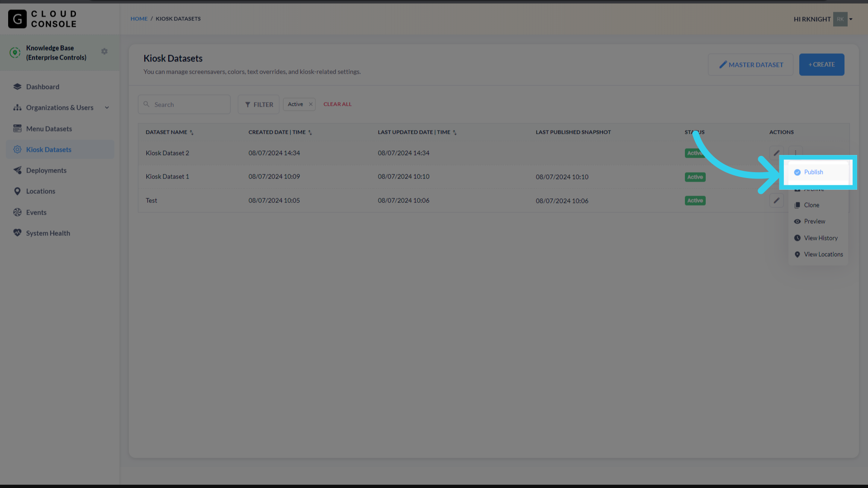Click Clear All filters link

pos(337,104)
